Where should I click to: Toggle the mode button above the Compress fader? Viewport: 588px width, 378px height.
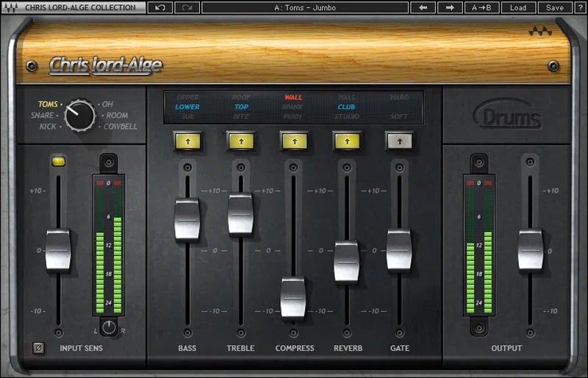pos(293,140)
